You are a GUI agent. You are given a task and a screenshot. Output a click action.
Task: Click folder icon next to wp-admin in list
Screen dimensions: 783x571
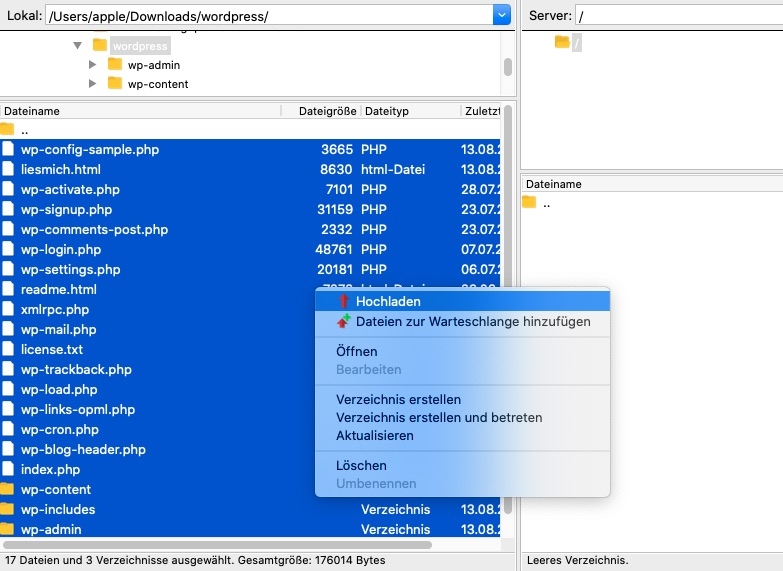point(7,529)
